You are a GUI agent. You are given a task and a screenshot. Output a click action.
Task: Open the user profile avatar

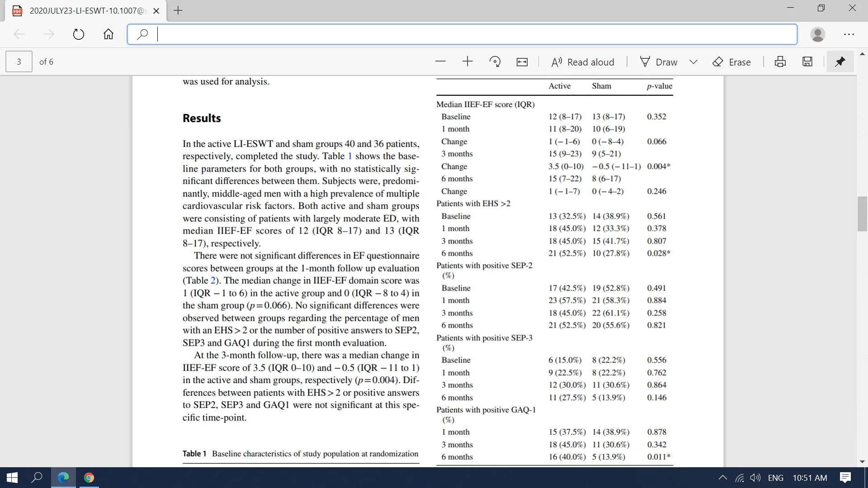click(x=818, y=34)
